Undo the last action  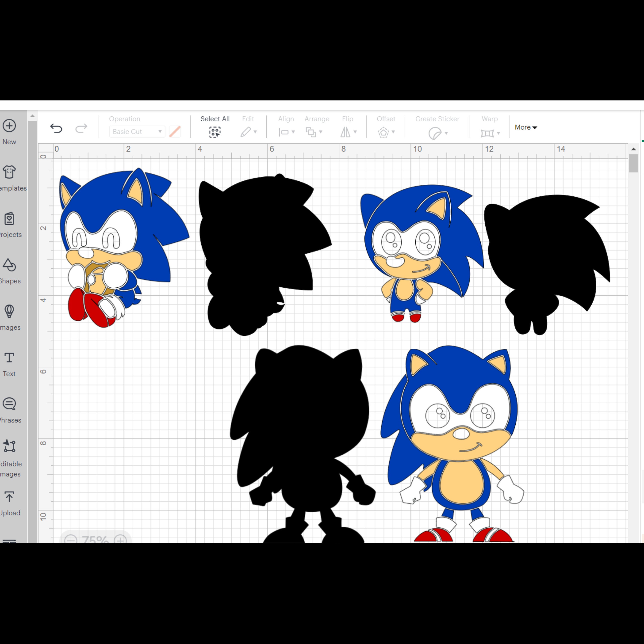pyautogui.click(x=57, y=128)
